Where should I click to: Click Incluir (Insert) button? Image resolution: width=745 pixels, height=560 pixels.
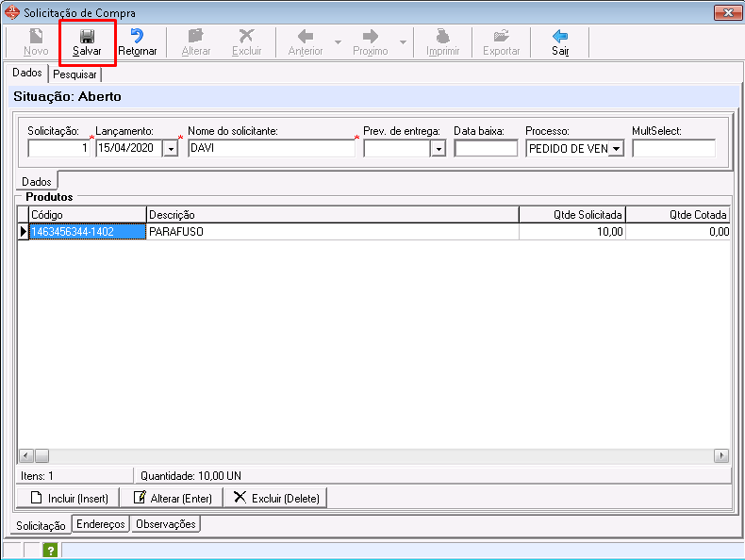pyautogui.click(x=69, y=498)
